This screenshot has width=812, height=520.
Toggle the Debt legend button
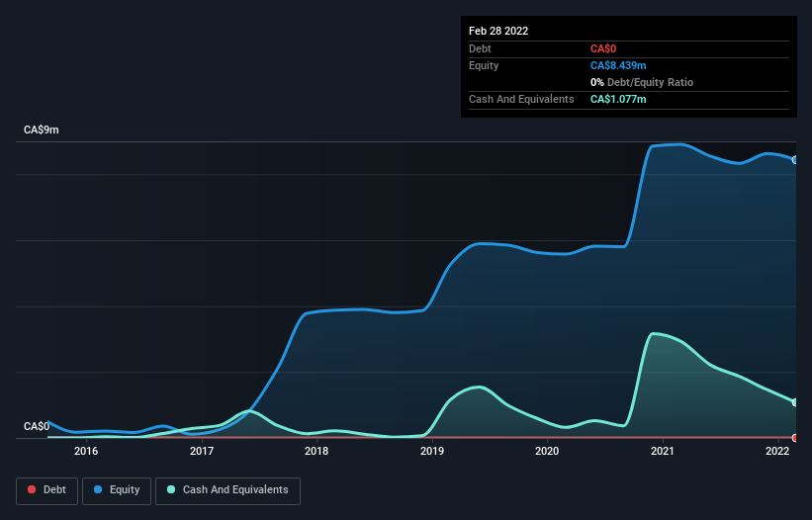pos(47,490)
